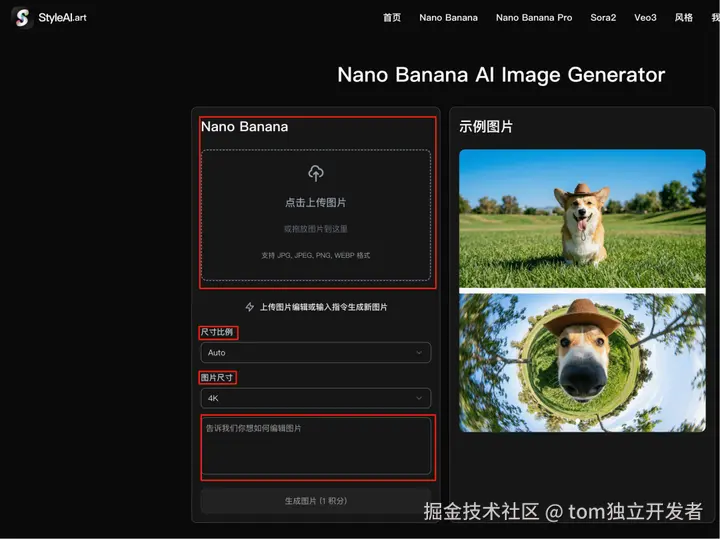Click the lightning bolt icon beside upload hint
Screen dimensions: 720x539
pyautogui.click(x=250, y=307)
